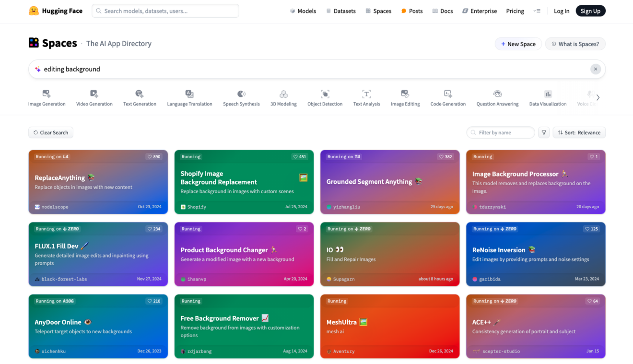Go to the Datasets nav item
This screenshot has height=364, width=633.
(x=340, y=11)
